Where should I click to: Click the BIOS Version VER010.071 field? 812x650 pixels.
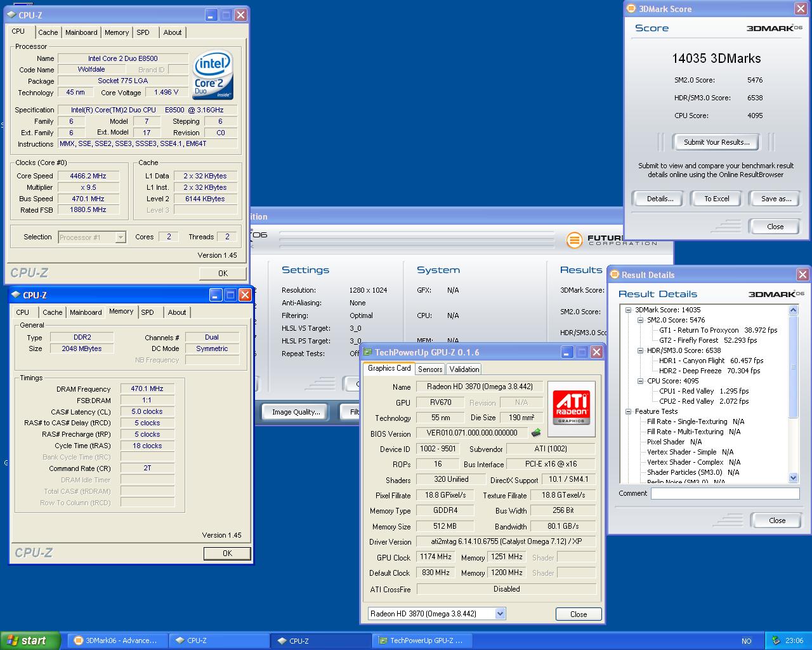472,433
